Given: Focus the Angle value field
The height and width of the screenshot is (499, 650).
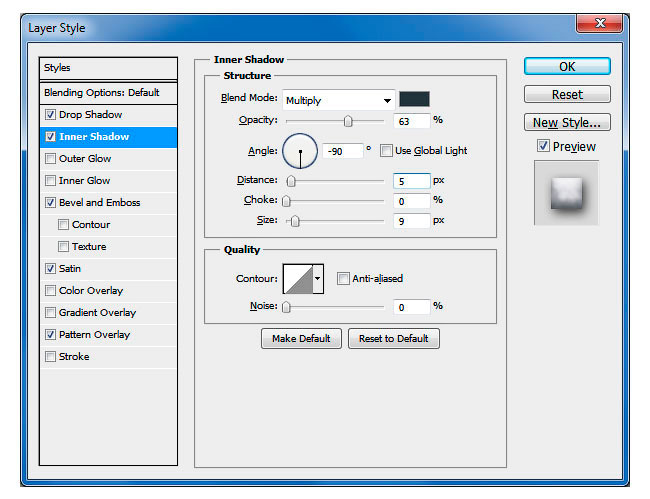Looking at the screenshot, I should (343, 151).
